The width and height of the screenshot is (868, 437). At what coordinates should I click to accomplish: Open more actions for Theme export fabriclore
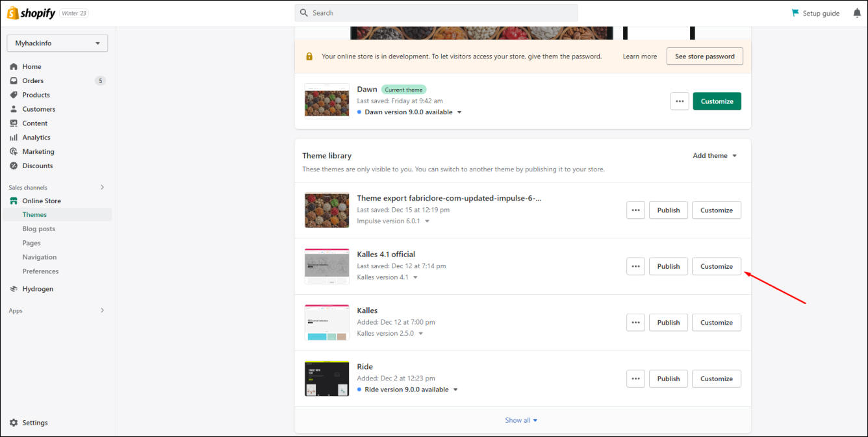pyautogui.click(x=635, y=210)
